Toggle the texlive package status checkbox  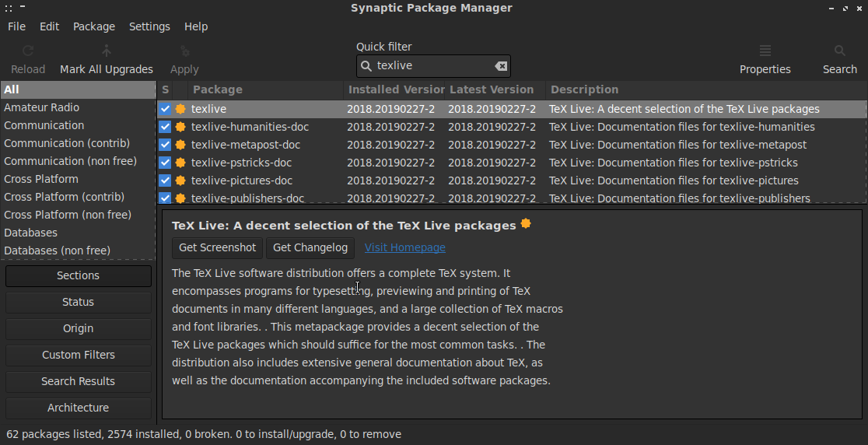click(165, 109)
